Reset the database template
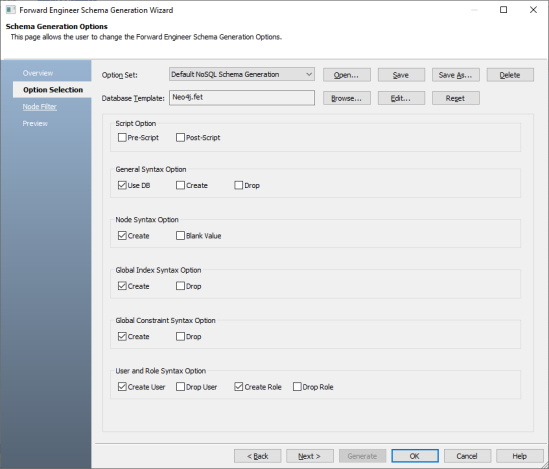Viewport: 549px width, 469px height. [x=456, y=98]
